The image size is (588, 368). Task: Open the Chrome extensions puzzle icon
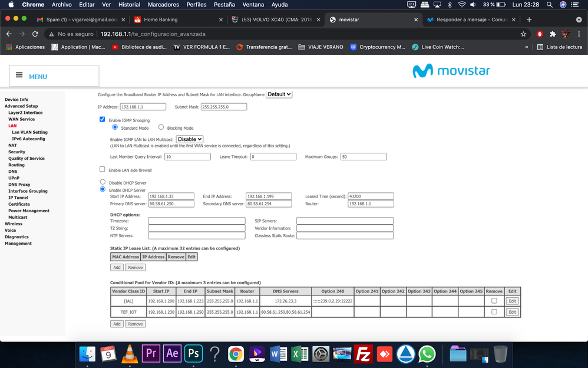[x=553, y=34]
